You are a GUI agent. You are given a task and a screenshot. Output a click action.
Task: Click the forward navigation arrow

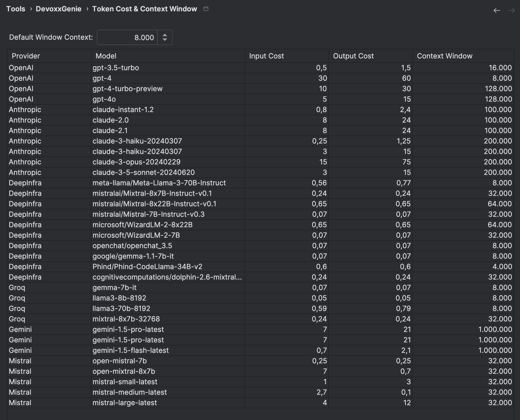[511, 10]
